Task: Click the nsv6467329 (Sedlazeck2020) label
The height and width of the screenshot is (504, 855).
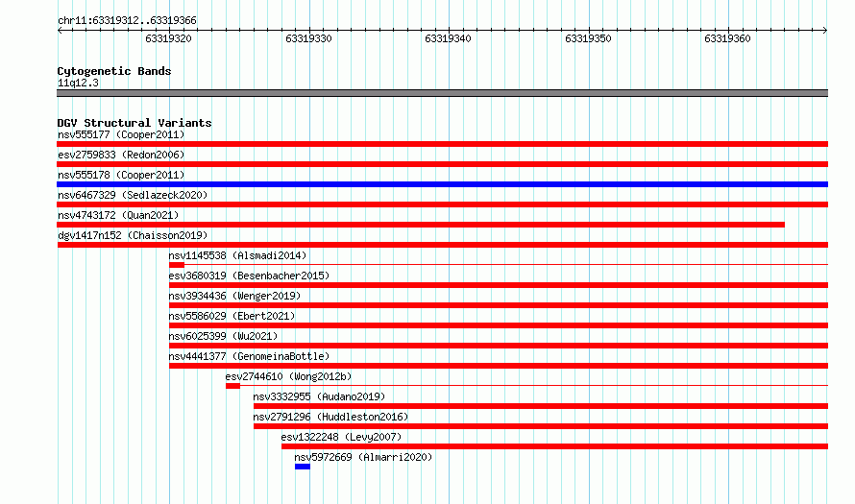Action: coord(133,195)
